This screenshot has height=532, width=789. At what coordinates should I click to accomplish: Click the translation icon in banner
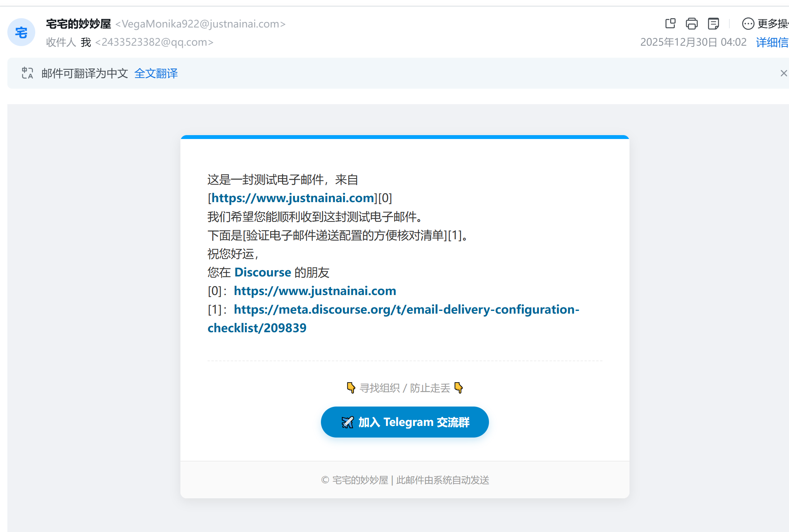pos(27,73)
